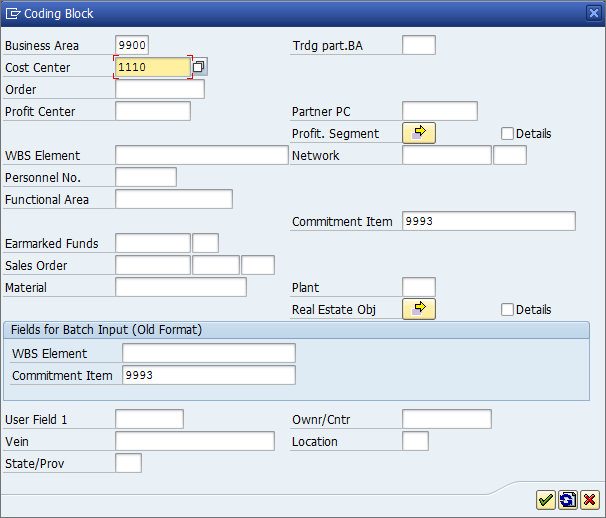Click the green checkmark Continue icon

(x=545, y=500)
